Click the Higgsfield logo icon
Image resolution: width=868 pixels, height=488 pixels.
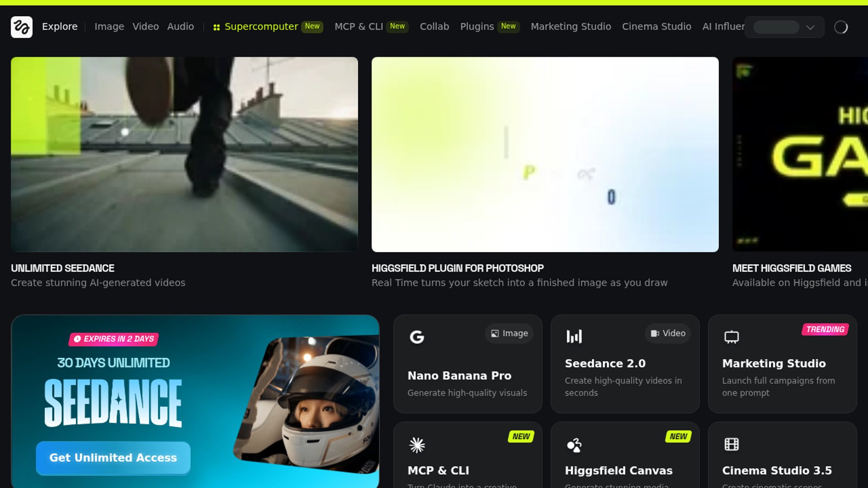click(22, 27)
